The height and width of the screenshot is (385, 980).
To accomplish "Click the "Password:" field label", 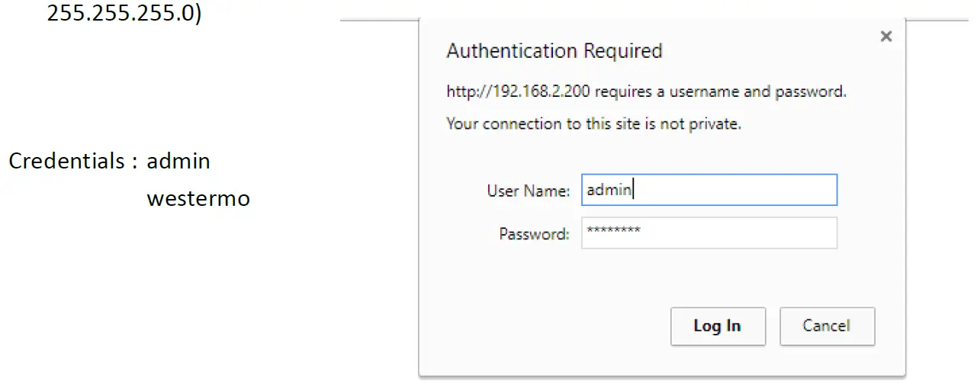I will pos(534,234).
